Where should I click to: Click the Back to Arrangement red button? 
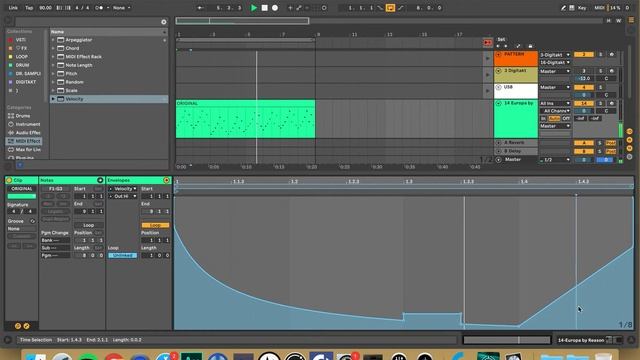tap(487, 42)
